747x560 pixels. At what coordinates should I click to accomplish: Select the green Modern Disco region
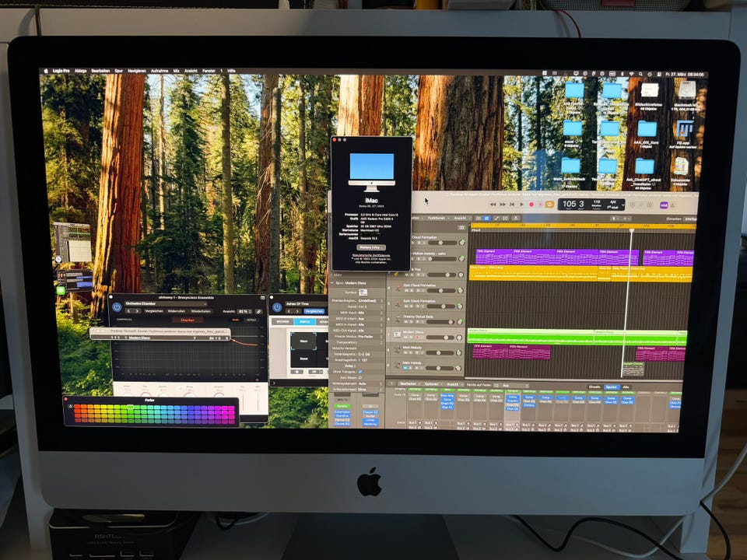[530, 336]
